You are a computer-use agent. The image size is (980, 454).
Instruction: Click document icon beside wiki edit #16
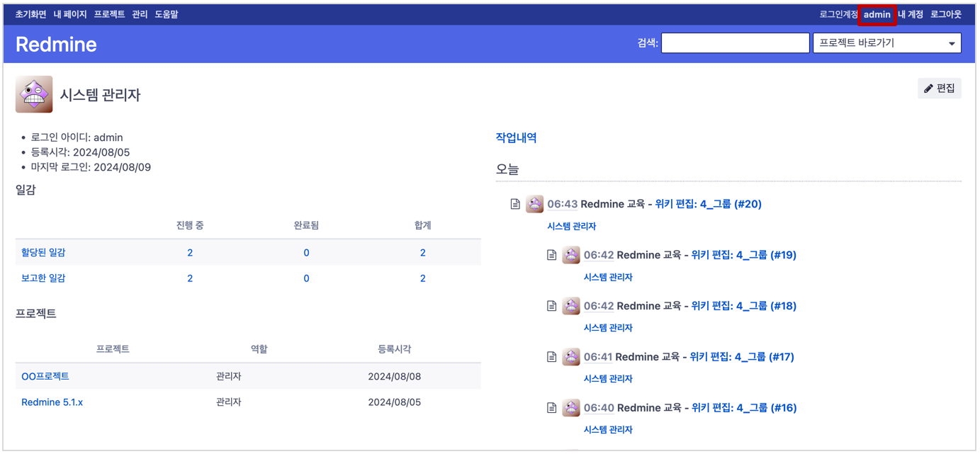coord(551,408)
